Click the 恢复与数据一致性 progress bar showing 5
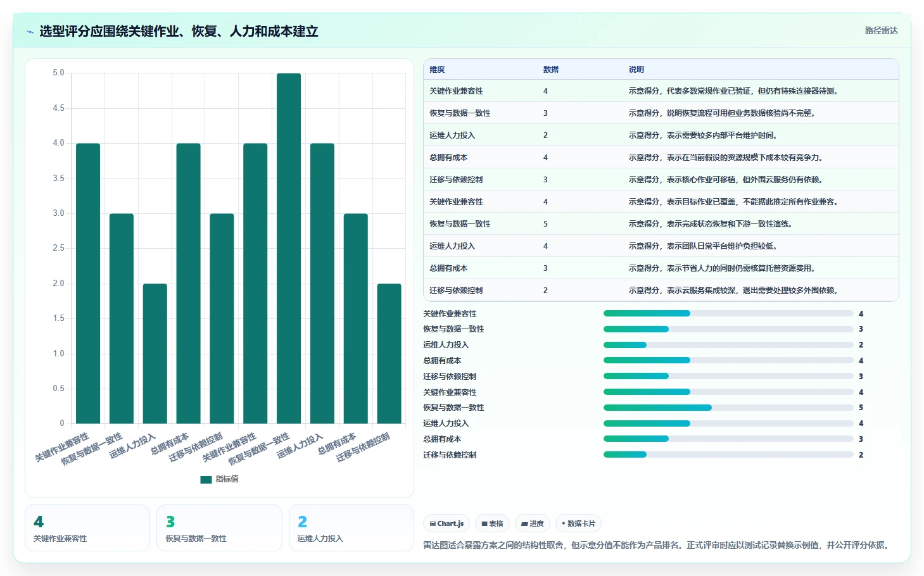The height and width of the screenshot is (576, 924). click(728, 408)
